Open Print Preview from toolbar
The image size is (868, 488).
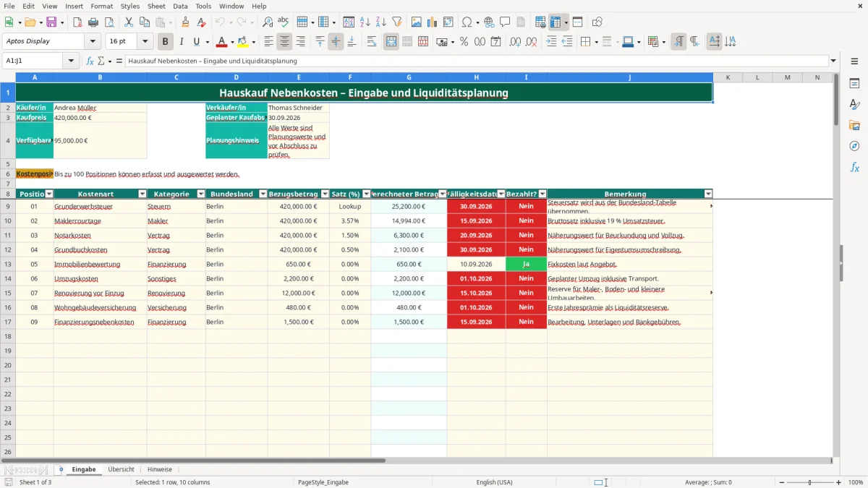tap(108, 22)
